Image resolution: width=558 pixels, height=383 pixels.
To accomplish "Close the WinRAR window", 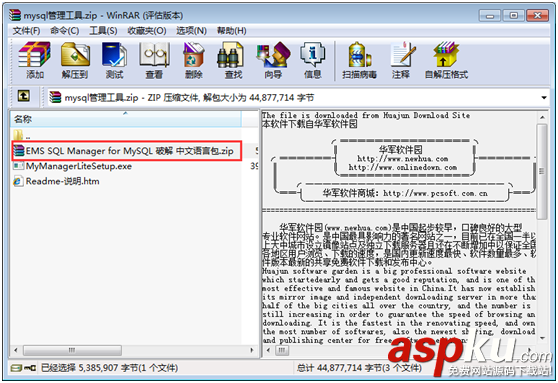I will 537,16.
